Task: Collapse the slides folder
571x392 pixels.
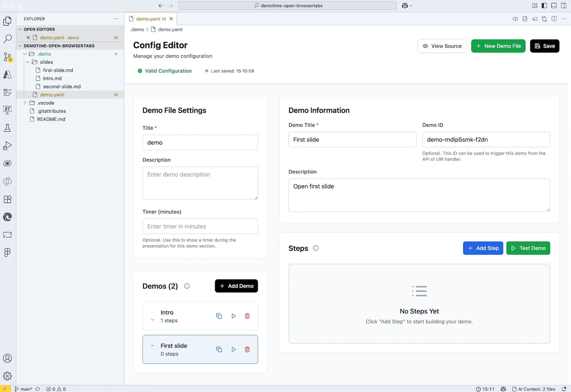Action: pyautogui.click(x=28, y=62)
